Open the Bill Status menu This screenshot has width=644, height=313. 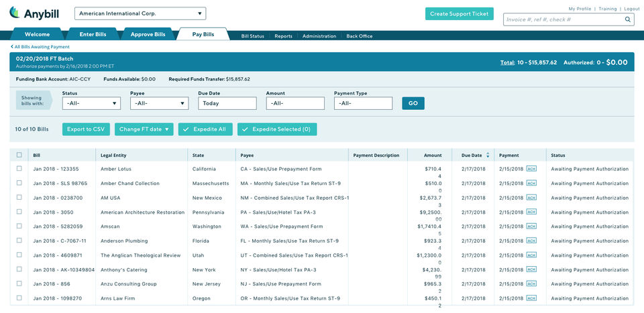(253, 36)
